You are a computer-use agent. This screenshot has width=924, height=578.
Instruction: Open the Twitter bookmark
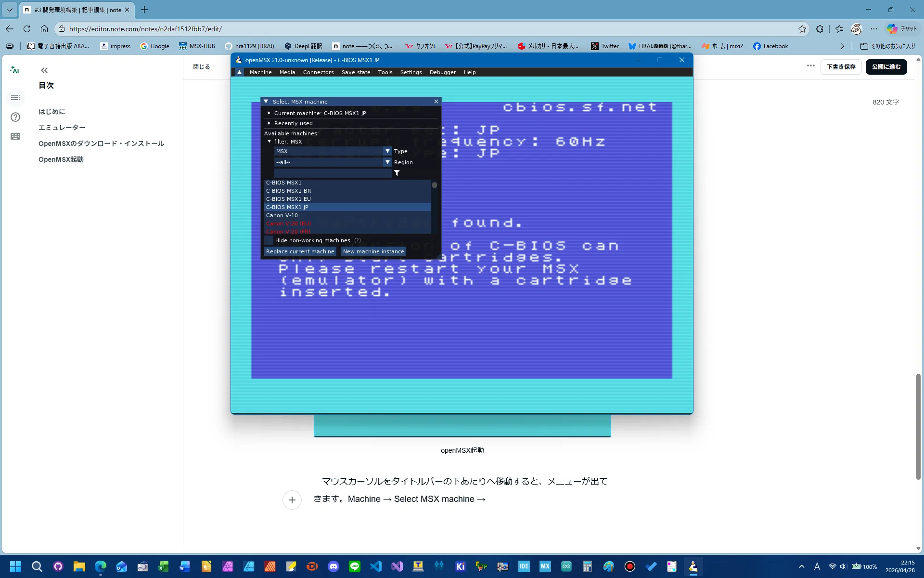(605, 46)
